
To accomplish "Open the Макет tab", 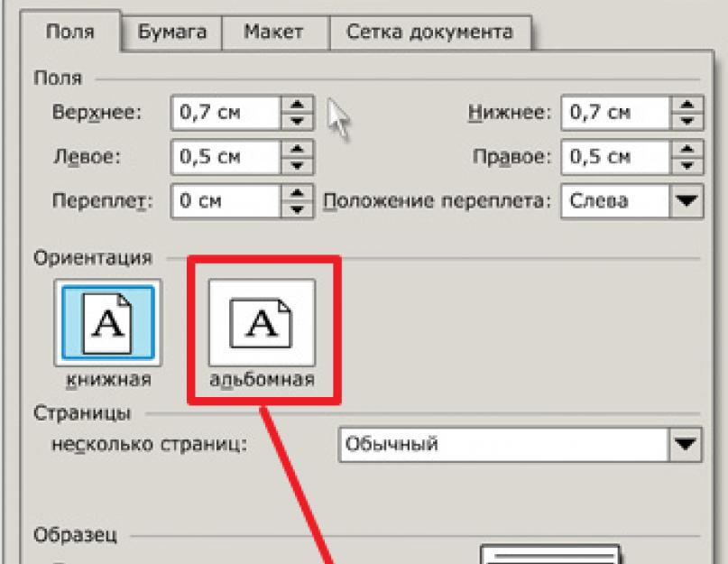I will click(274, 32).
